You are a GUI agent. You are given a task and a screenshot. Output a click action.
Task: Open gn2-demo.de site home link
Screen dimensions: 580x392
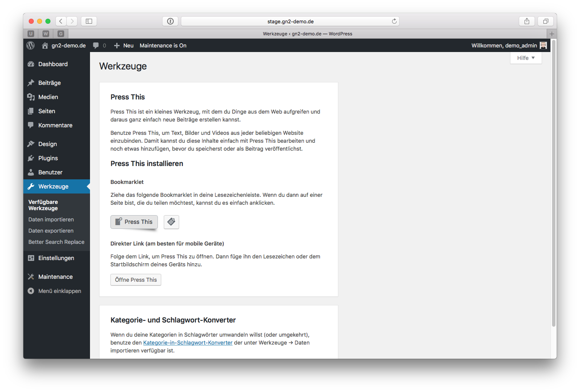click(64, 45)
